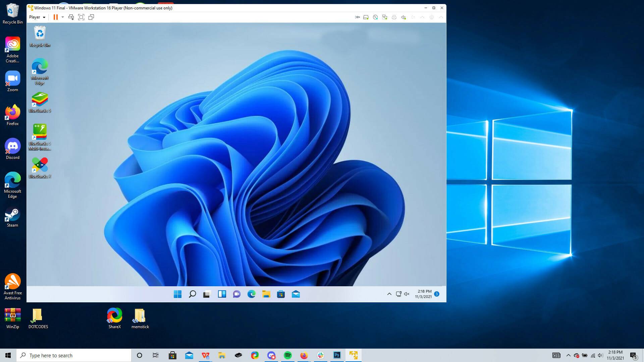Click the virtual printer icon in VMware toolbar
Screen dimensions: 644x362
click(x=394, y=17)
